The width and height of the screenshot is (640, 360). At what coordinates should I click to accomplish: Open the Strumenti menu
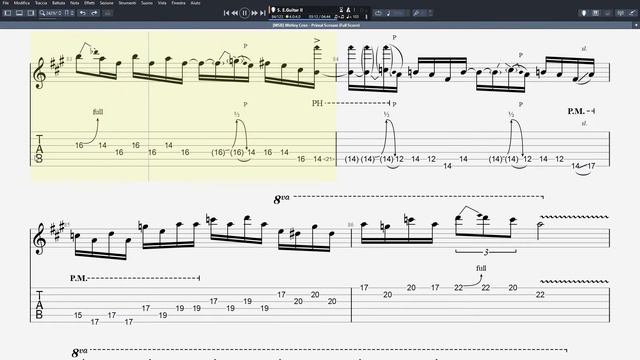pyautogui.click(x=127, y=3)
